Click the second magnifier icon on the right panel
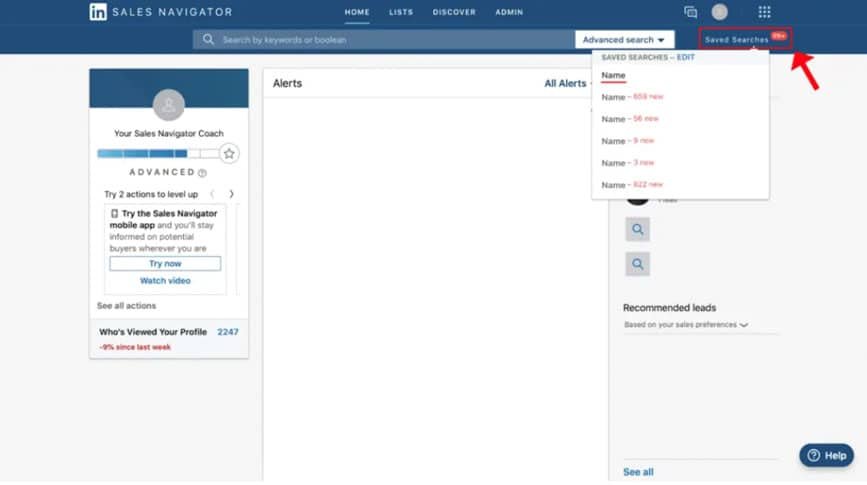 pyautogui.click(x=638, y=264)
